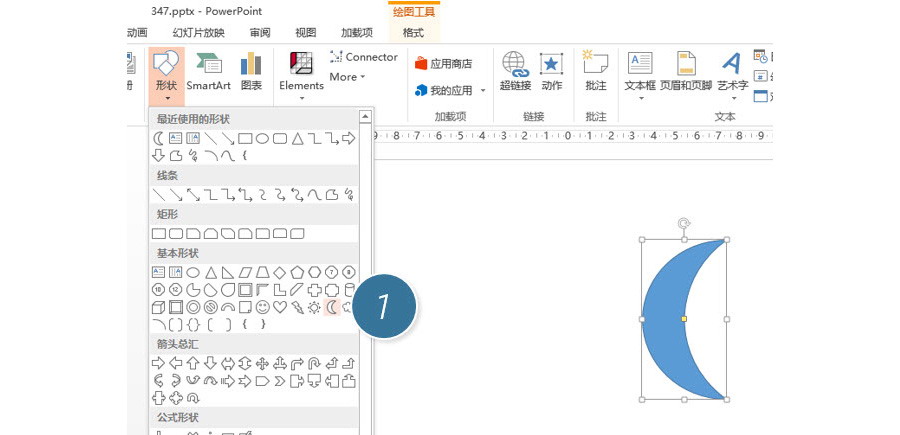This screenshot has height=435, width=900.
Task: Open the 审阅 review tab
Action: 260,32
